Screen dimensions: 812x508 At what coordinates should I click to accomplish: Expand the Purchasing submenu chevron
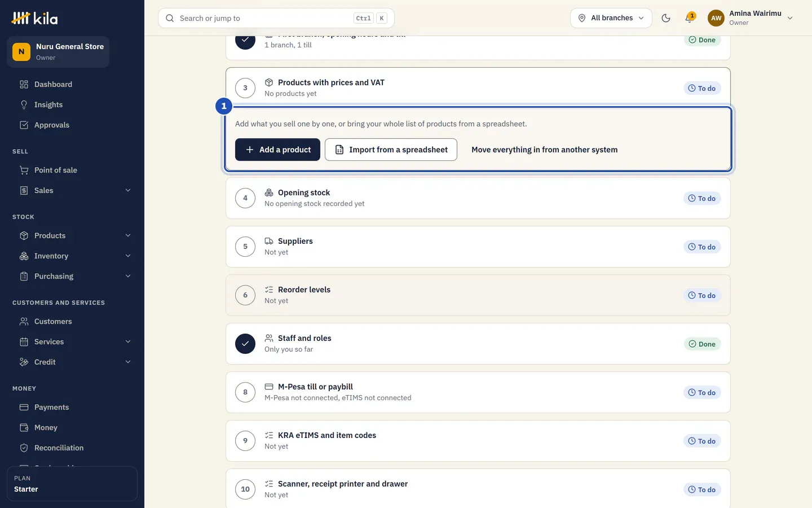coord(128,277)
